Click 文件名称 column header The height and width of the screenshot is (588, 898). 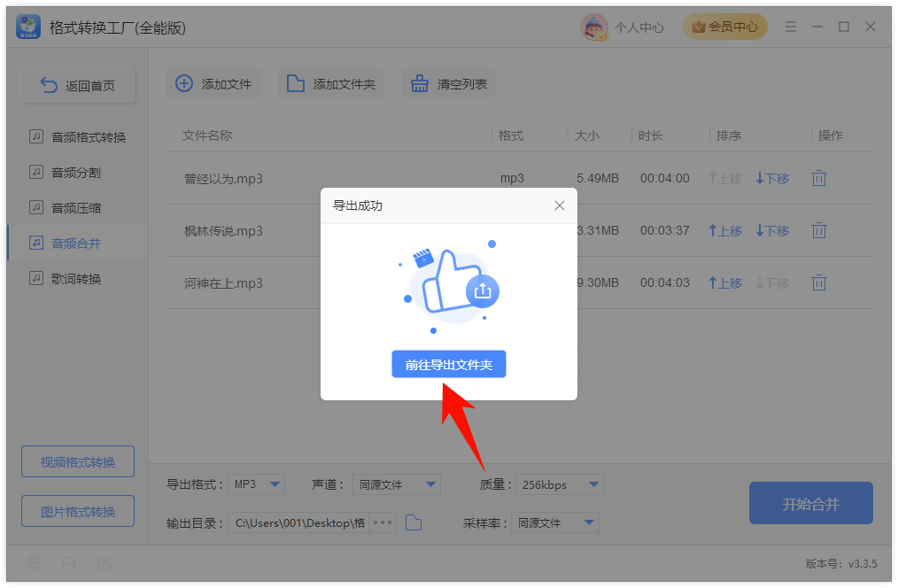pyautogui.click(x=207, y=135)
